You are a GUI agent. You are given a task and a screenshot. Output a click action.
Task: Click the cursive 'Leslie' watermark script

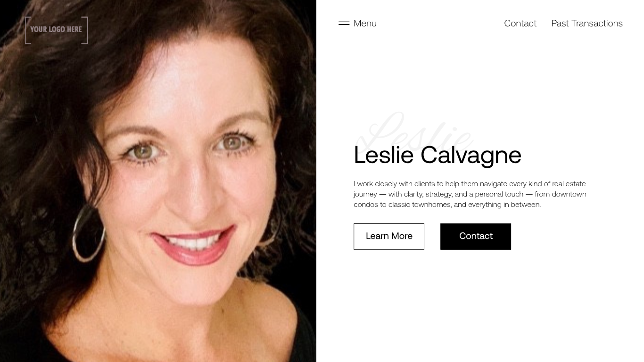click(x=414, y=132)
